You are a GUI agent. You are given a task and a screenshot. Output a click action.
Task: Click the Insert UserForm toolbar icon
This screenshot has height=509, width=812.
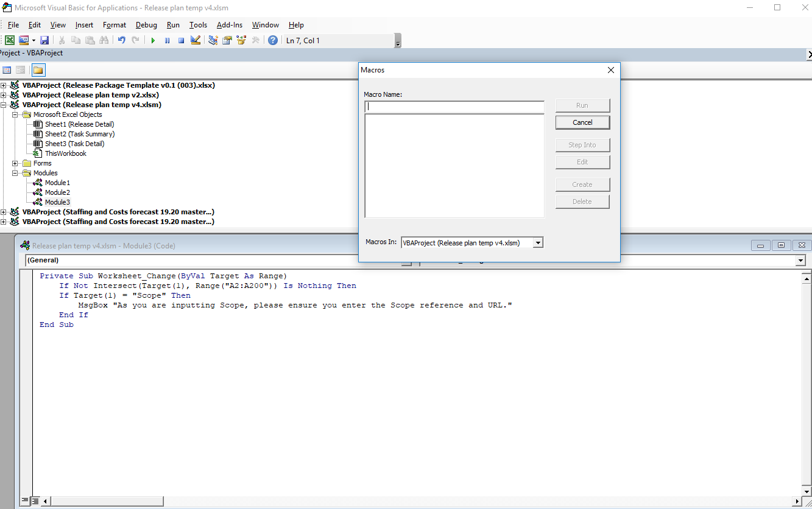[x=24, y=40]
